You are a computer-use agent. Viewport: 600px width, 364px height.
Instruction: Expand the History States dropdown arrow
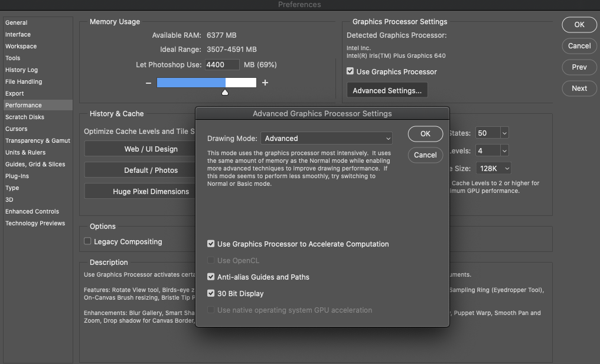[504, 133]
